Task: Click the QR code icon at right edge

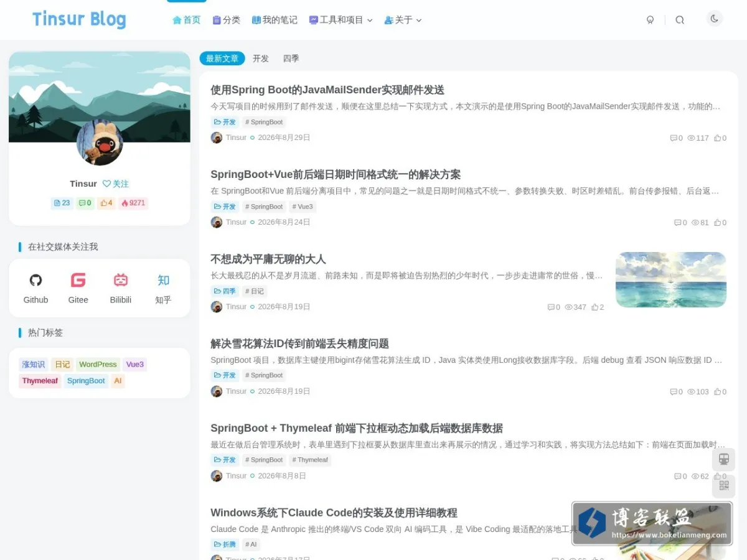Action: [723, 486]
